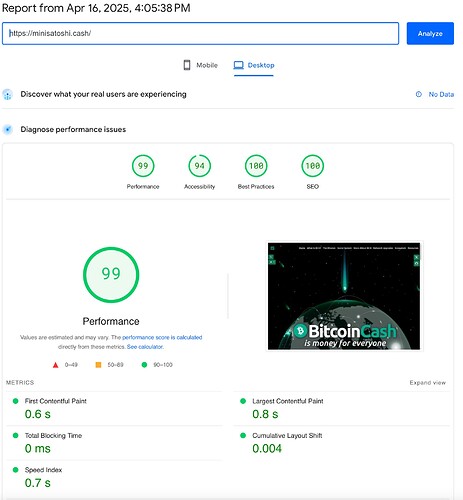The width and height of the screenshot is (463, 500).
Task: Open the BitcoinCash page screenshot thumbnail
Action: coord(344,296)
